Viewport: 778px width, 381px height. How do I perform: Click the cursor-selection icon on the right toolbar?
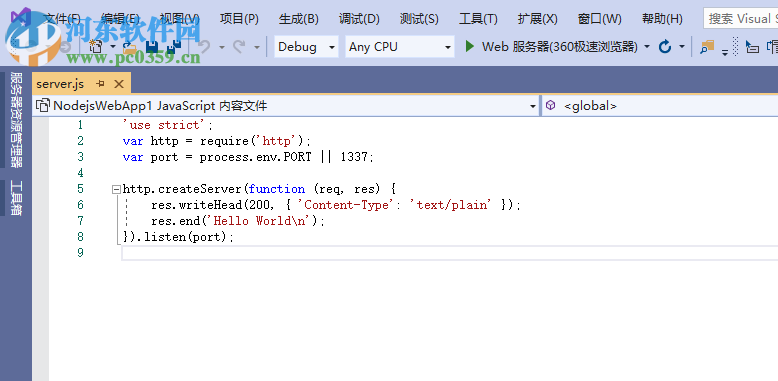(752, 47)
